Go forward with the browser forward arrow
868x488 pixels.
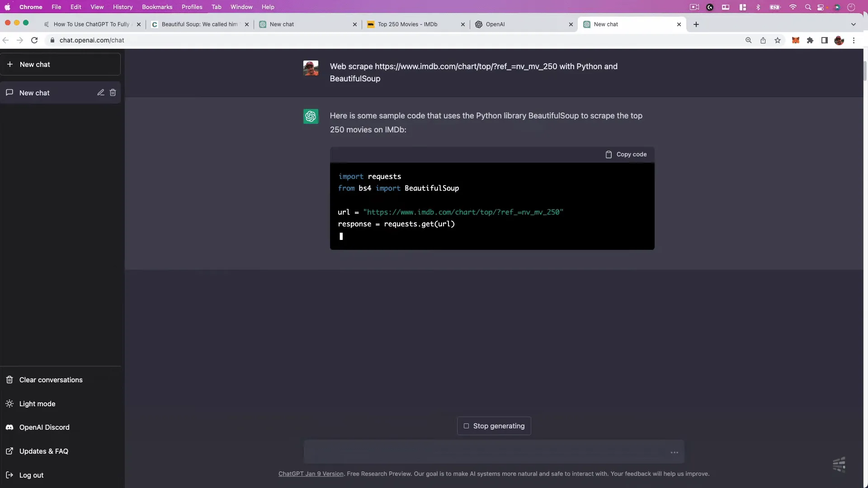[20, 40]
